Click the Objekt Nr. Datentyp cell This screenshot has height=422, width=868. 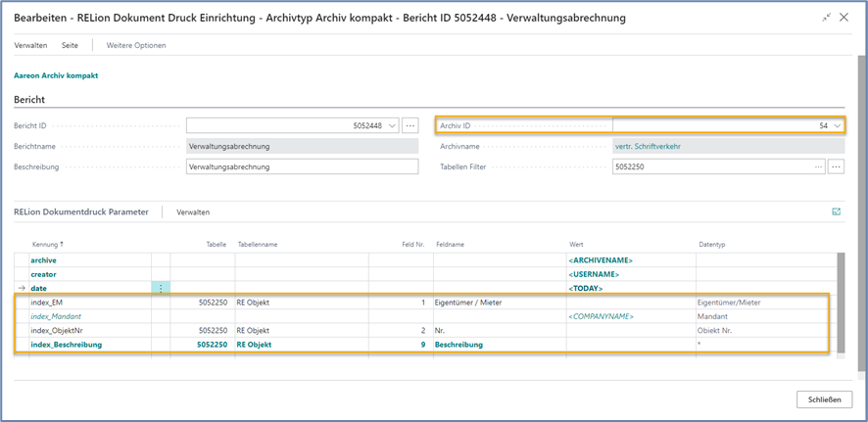[x=766, y=331]
